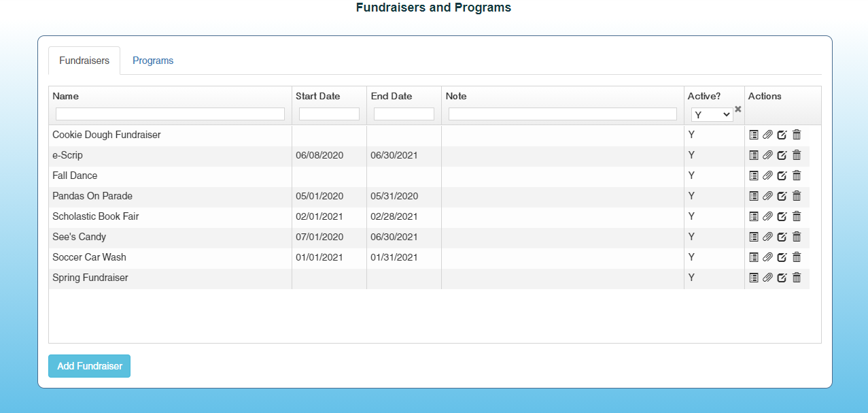Switch to the Programs tab
868x413 pixels.
pos(153,61)
